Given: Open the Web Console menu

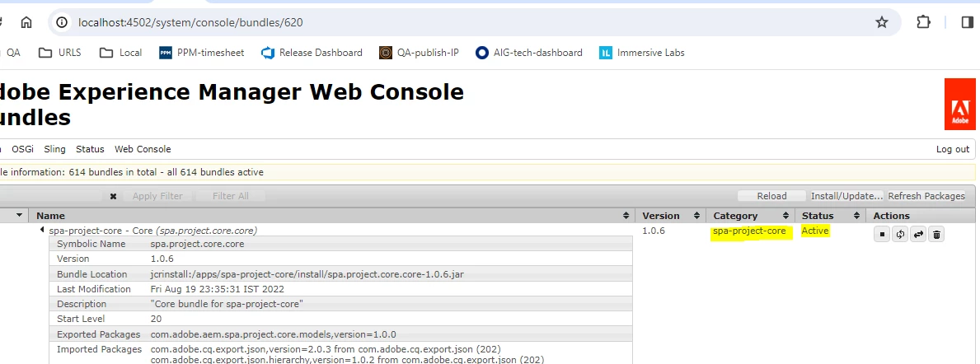Looking at the screenshot, I should click(x=143, y=149).
